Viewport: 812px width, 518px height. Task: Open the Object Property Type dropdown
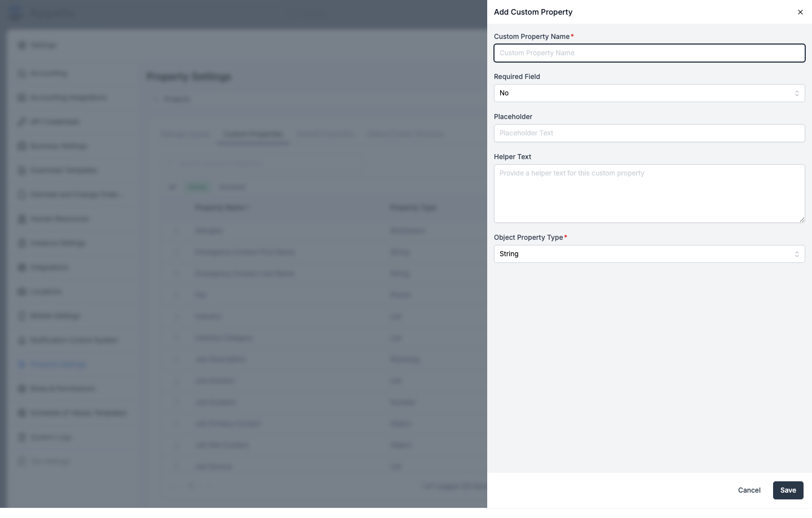pyautogui.click(x=649, y=254)
